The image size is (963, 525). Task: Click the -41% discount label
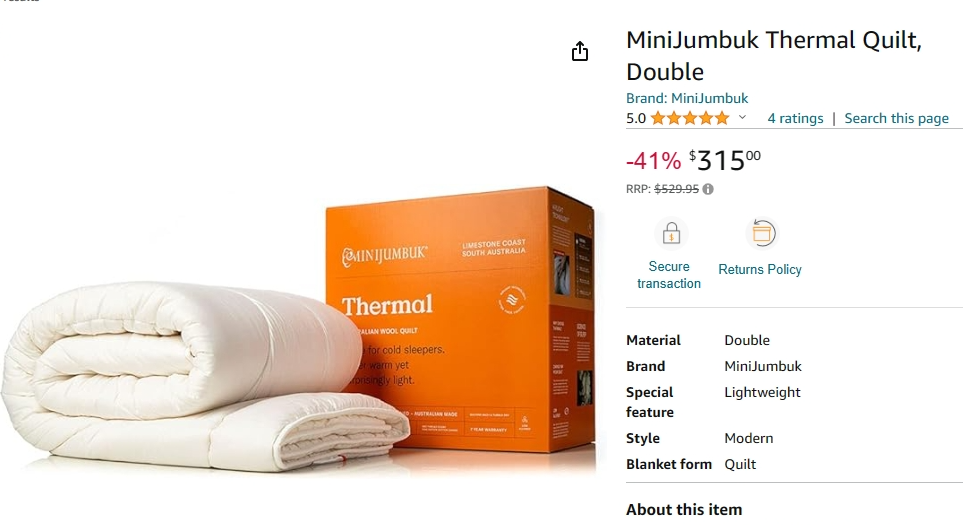tap(653, 161)
